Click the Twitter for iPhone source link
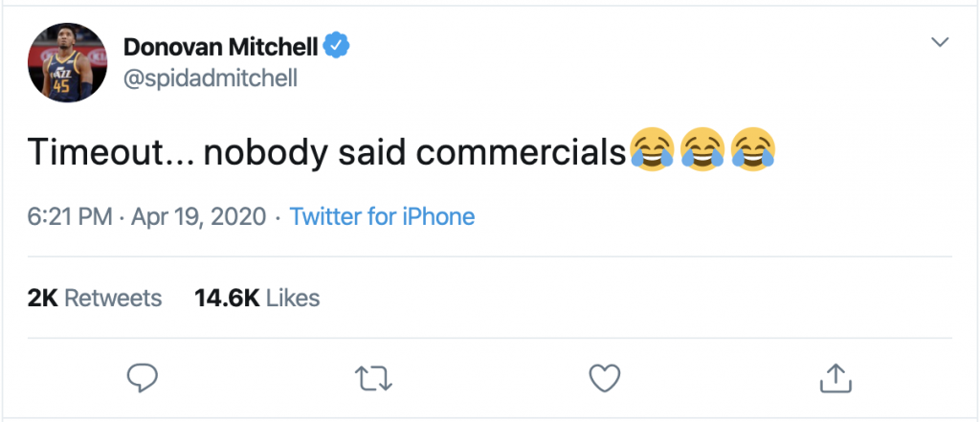 tap(382, 216)
